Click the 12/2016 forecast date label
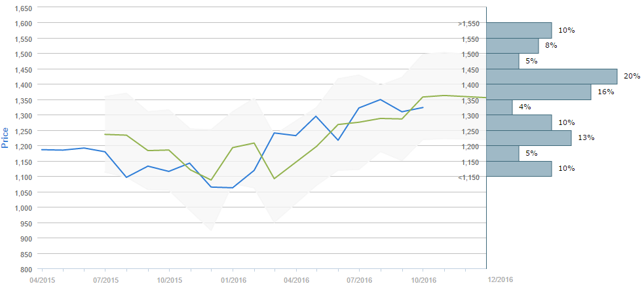 pyautogui.click(x=499, y=279)
